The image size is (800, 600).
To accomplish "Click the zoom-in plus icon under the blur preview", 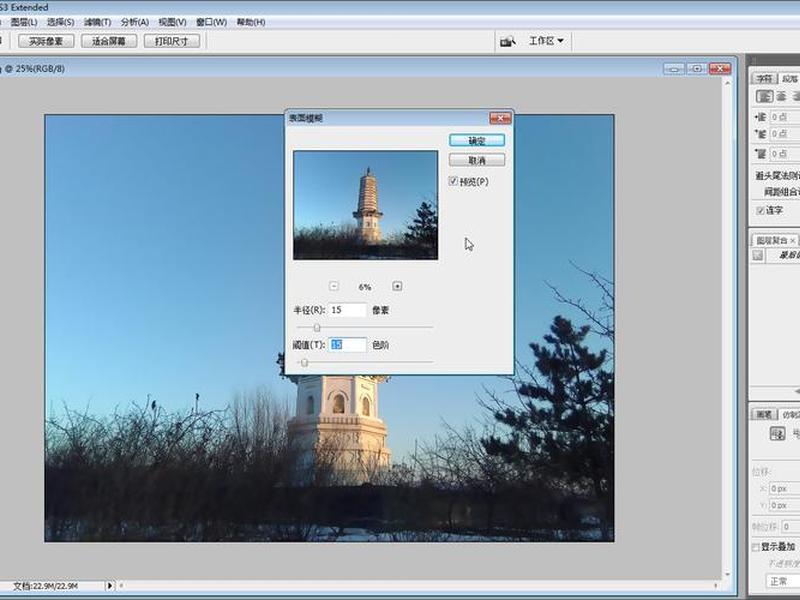I will pos(397,286).
